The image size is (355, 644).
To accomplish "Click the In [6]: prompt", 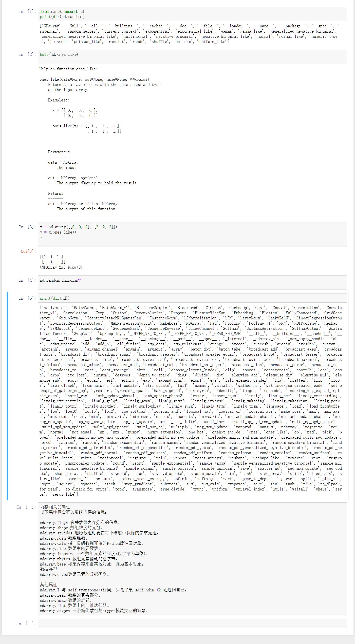I will (27, 298).
